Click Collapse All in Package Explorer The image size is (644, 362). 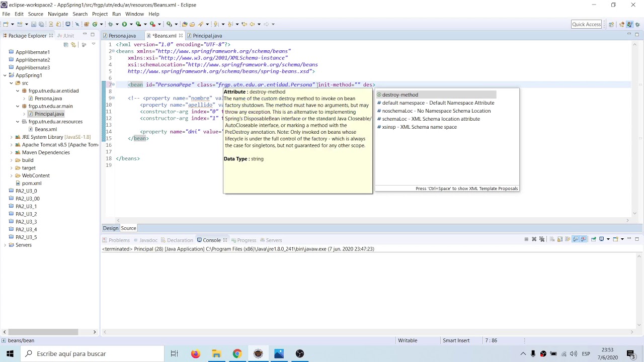[66, 45]
